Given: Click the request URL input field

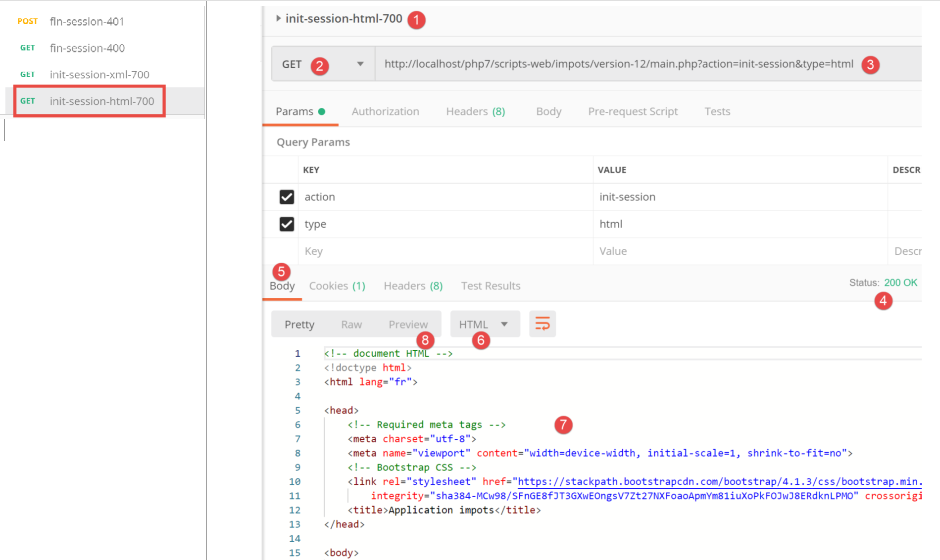Looking at the screenshot, I should [x=619, y=64].
